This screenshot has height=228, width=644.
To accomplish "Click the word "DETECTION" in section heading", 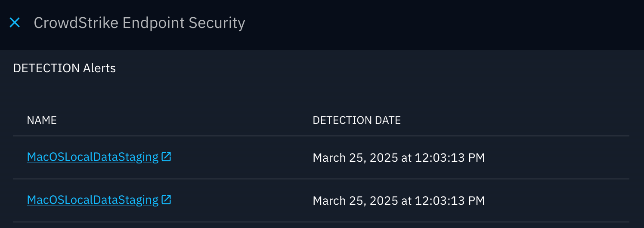I will coord(46,68).
